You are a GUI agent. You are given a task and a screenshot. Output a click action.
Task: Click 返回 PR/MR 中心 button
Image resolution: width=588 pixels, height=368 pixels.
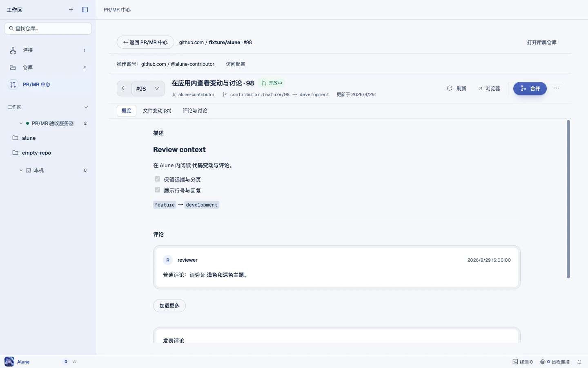pos(145,42)
